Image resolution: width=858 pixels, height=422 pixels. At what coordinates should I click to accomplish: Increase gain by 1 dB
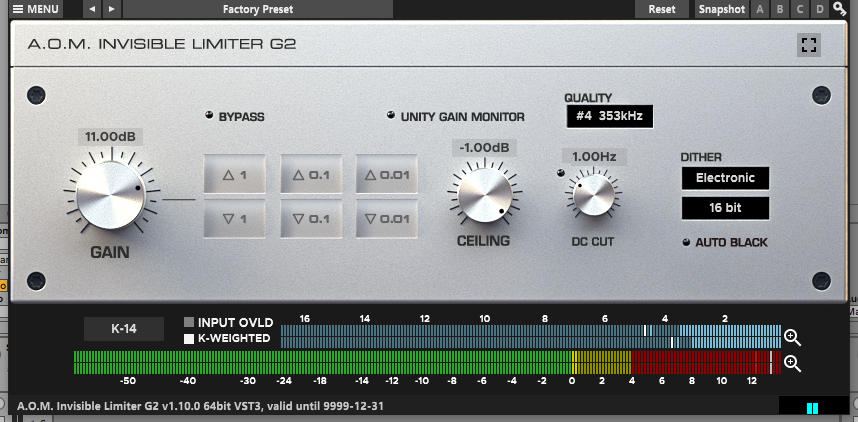(234, 174)
